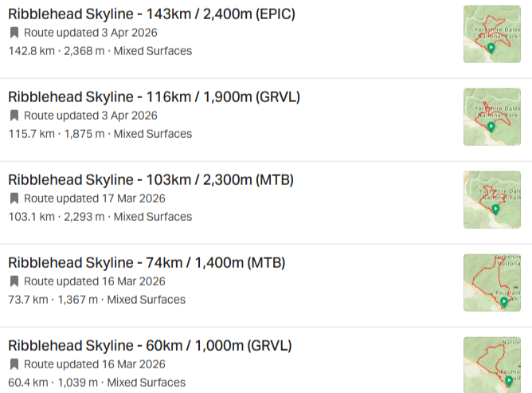Click bookmark icon beside 103km MTB route
Image resolution: width=532 pixels, height=393 pixels.
[14, 198]
